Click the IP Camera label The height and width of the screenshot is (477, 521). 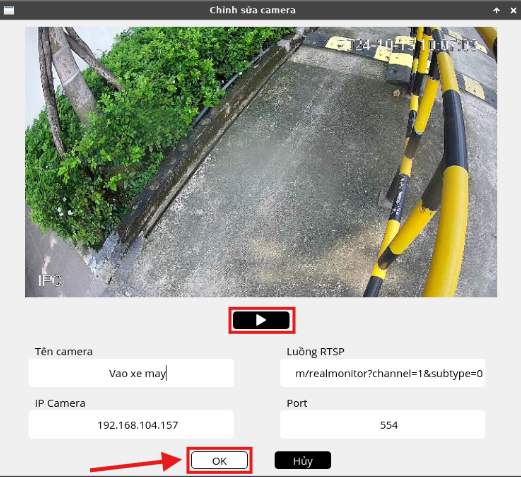pyautogui.click(x=60, y=403)
